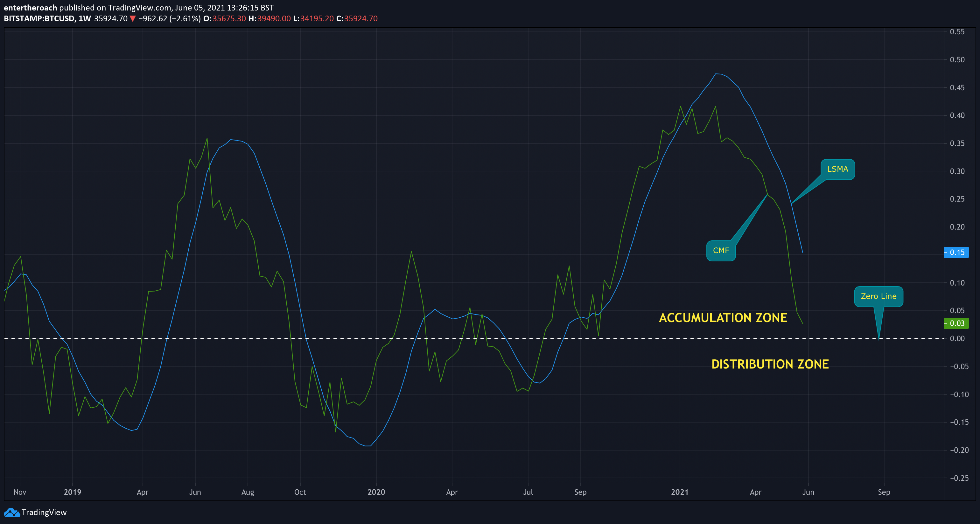Click the Oct label on time axis
This screenshot has height=524, width=980.
(300, 492)
